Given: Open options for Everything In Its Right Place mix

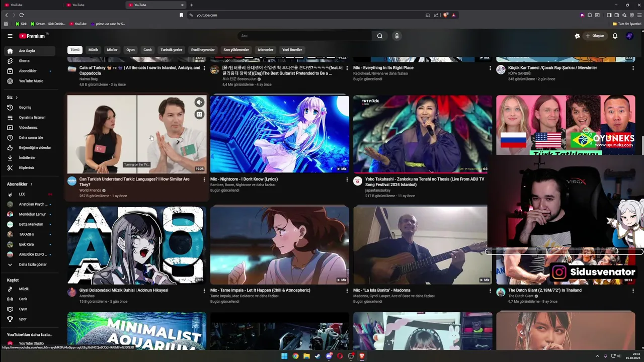Looking at the screenshot, I should [x=490, y=68].
